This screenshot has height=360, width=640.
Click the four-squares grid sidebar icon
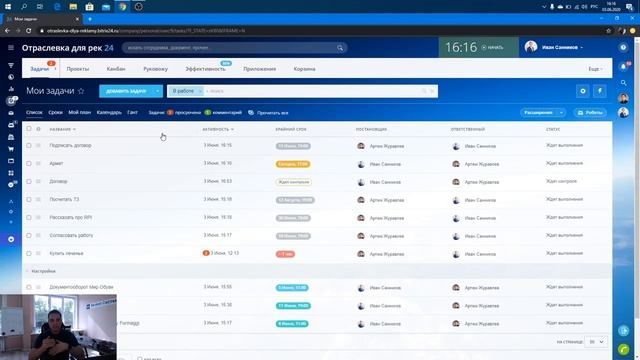tap(11, 173)
